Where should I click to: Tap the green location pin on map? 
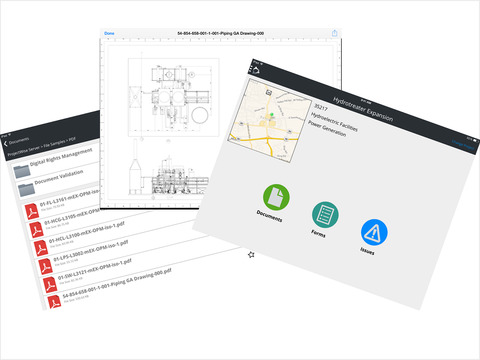pyautogui.click(x=272, y=115)
